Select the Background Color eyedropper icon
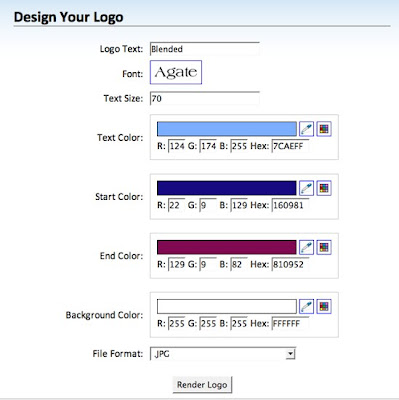Screen dimensions: 399x400 coord(306,306)
